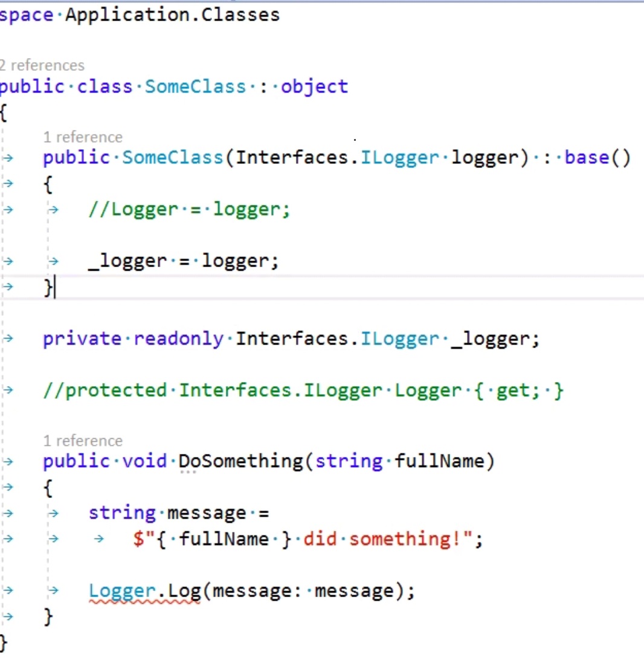Click '_logger' in the assignment statement
This screenshot has width=644, height=660.
point(127,261)
